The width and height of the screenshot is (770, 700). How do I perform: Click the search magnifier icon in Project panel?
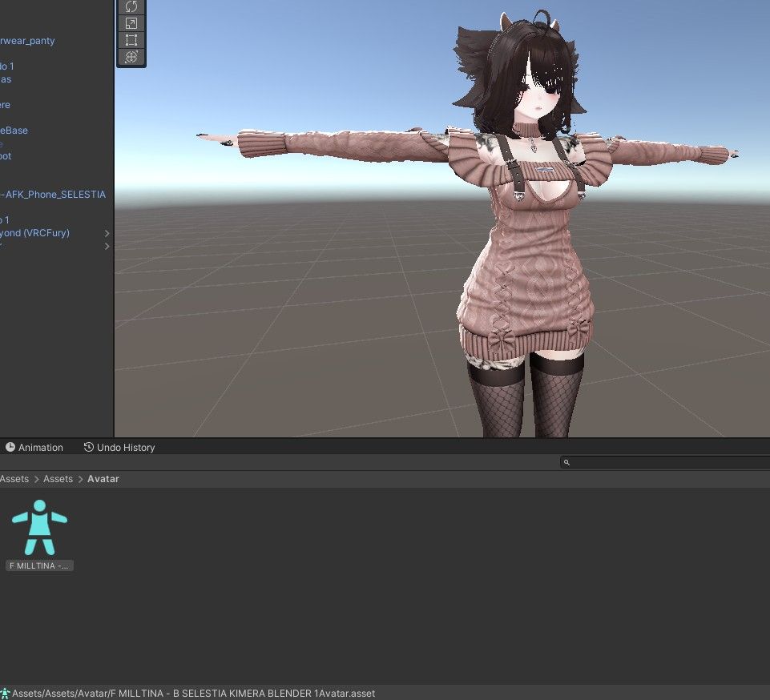pyautogui.click(x=566, y=462)
